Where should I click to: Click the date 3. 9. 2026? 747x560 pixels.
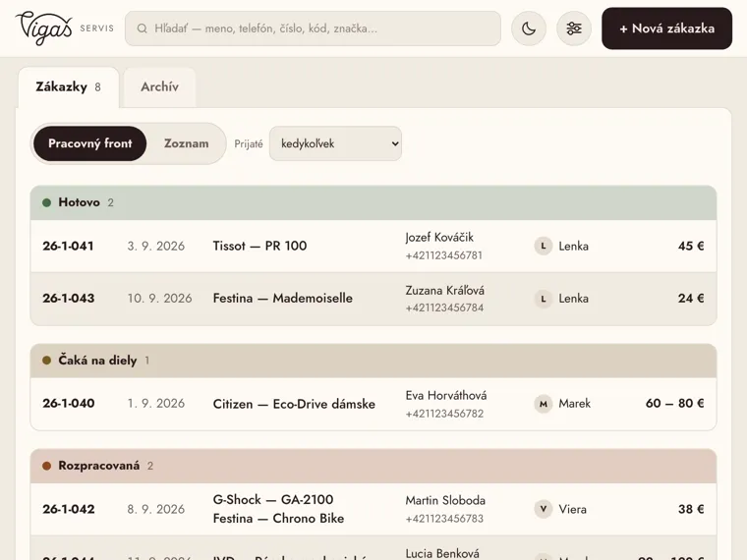[155, 247]
